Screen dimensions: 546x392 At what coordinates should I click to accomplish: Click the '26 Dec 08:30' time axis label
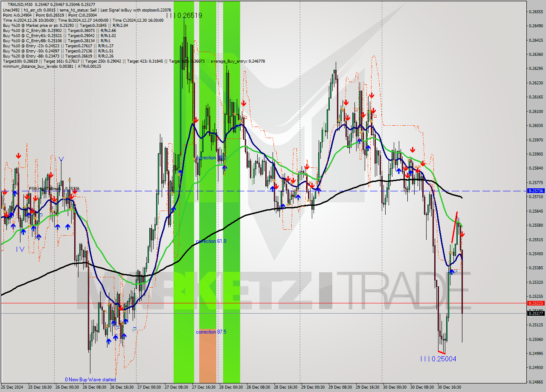point(95,387)
